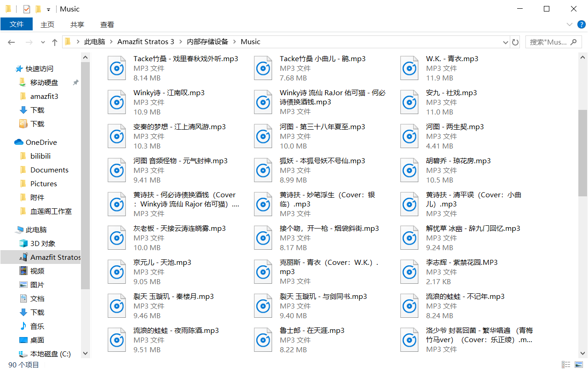The width and height of the screenshot is (588, 372).
Task: Click the MP3 icon of 秦楼月.mp3
Action: coord(117,306)
